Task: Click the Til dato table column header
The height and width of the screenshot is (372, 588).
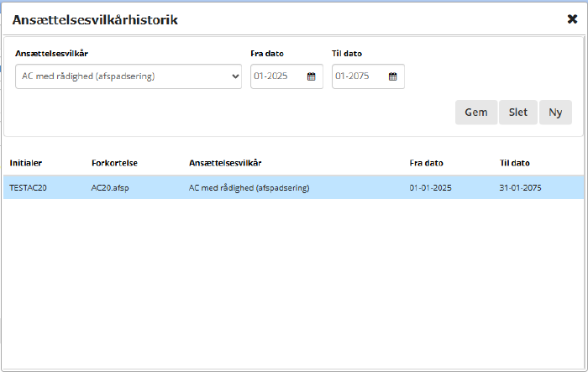Action: point(514,163)
